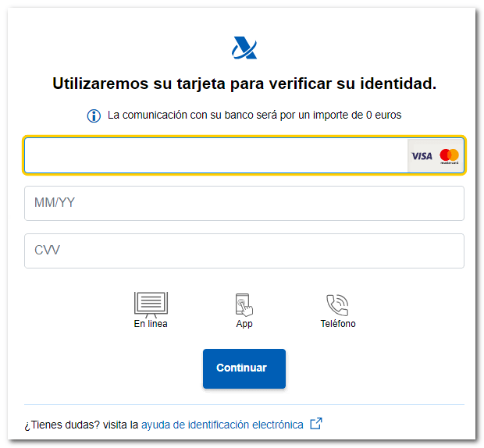The width and height of the screenshot is (484, 448).
Task: Click the Continuar button
Action: tap(244, 368)
